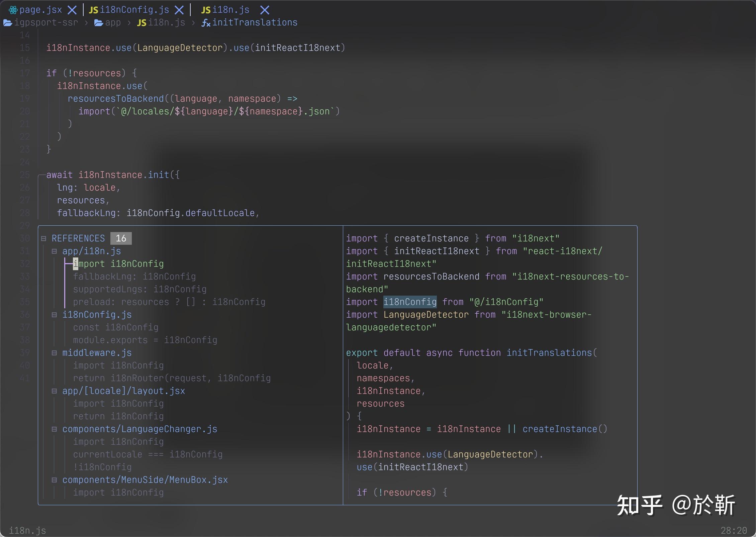Select the module.exports = i18nConfig reference
The height and width of the screenshot is (537, 756).
[x=145, y=340]
